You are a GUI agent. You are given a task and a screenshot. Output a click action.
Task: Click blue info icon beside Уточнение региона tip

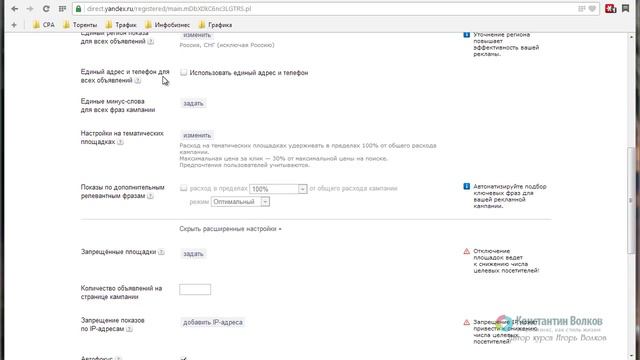[467, 35]
